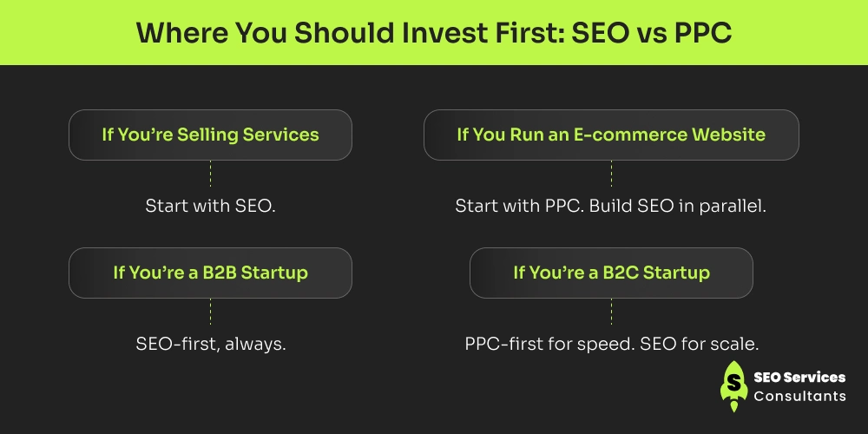
Task: Select the "If You Run an E-commerce Website" box
Action: click(x=611, y=135)
